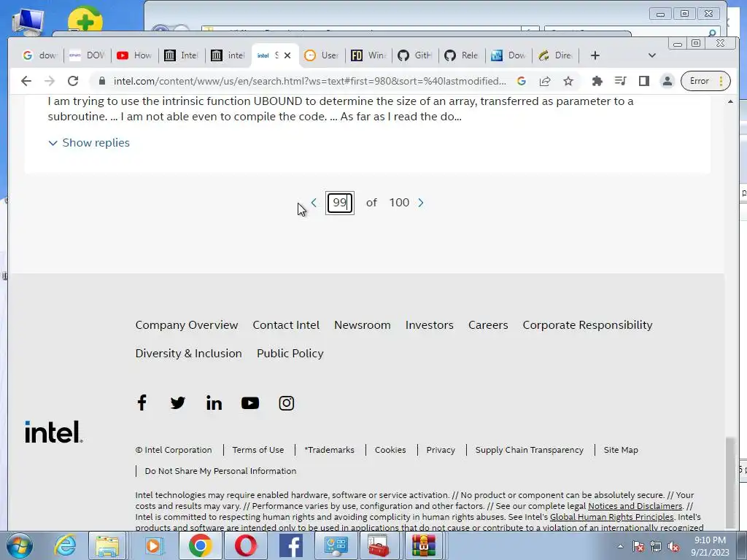Open the Opera browser taskbar icon
Viewport: 747px width, 560px height.
(245, 545)
